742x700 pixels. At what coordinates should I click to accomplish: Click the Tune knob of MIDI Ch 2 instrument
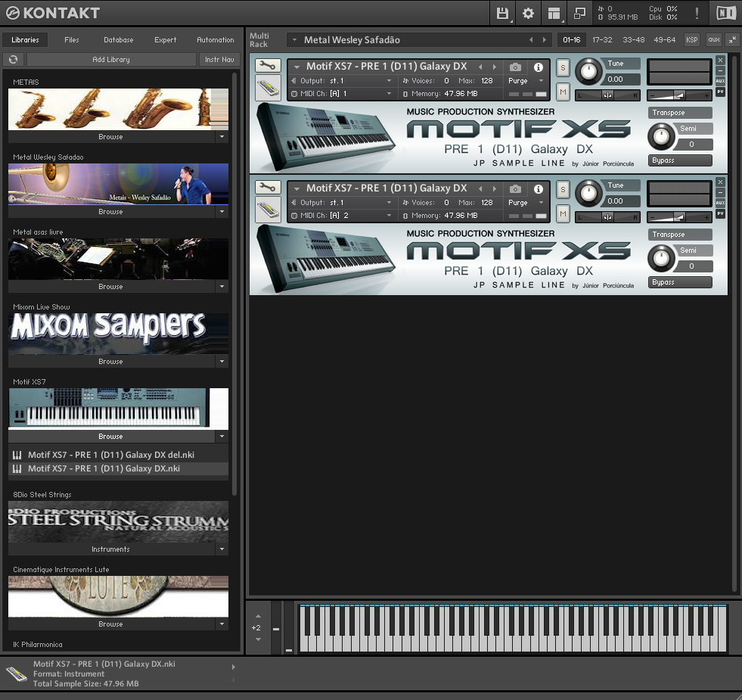588,193
